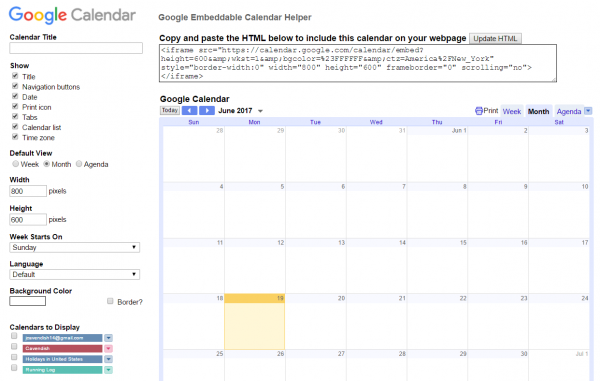Toggle the Navigation buttons checkbox
This screenshot has width=600, height=381.
(x=15, y=86)
